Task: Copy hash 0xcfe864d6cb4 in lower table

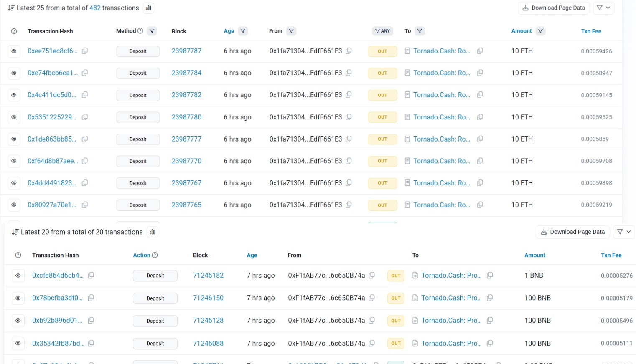Action: click(x=91, y=275)
